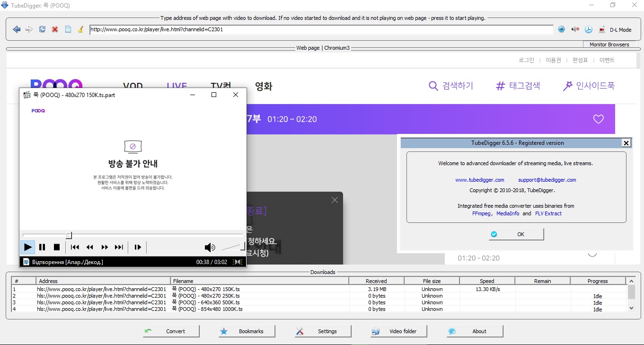This screenshot has height=345, width=644.
Task: Pause the video in the media player
Action: click(42, 247)
